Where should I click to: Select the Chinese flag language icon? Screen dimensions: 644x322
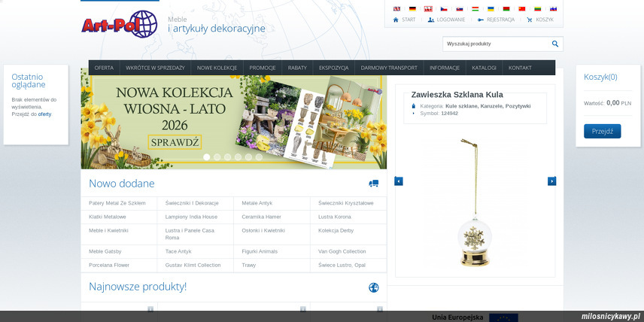(x=522, y=8)
